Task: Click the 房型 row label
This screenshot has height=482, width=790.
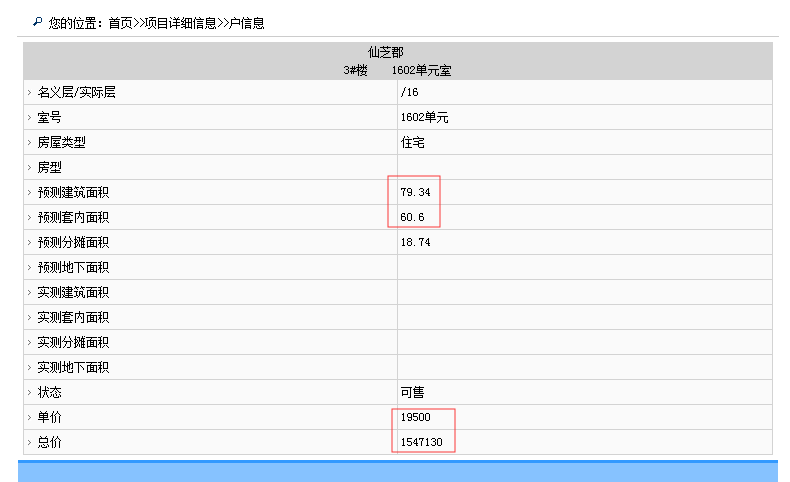Action: tap(49, 167)
